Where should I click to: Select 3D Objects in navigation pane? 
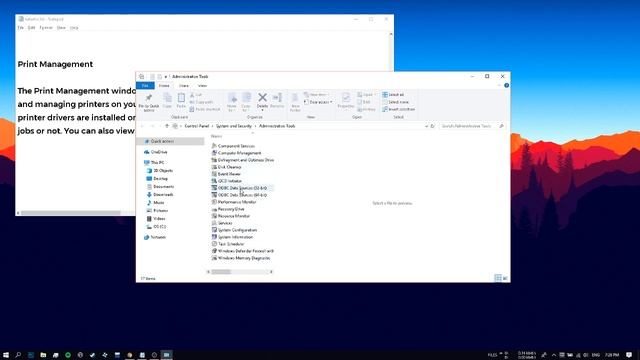(x=160, y=171)
